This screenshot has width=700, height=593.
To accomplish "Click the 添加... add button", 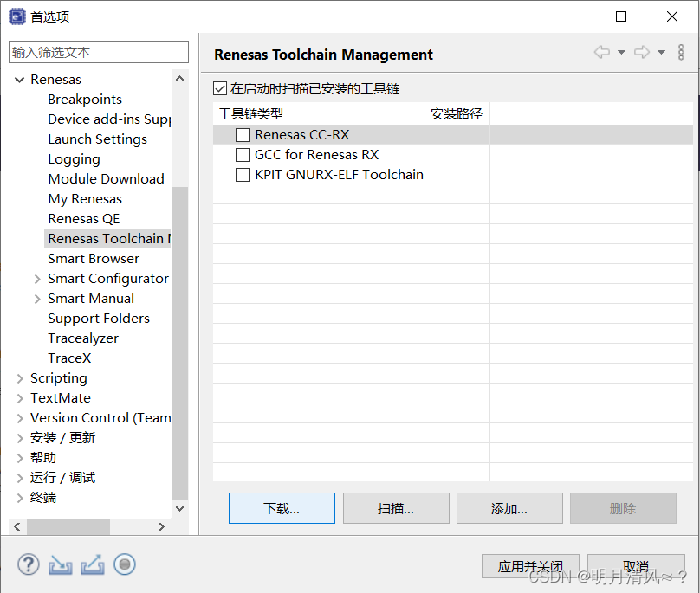I will click(x=509, y=508).
